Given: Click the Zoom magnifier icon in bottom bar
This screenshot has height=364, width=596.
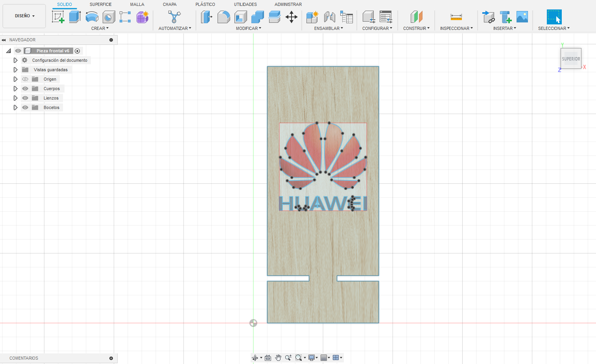Looking at the screenshot, I should (x=288, y=358).
